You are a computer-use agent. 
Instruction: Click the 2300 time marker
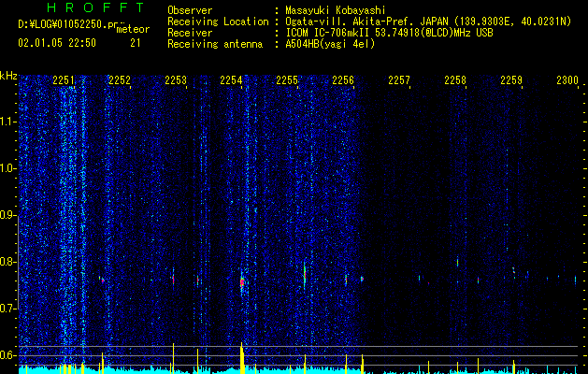(567, 79)
